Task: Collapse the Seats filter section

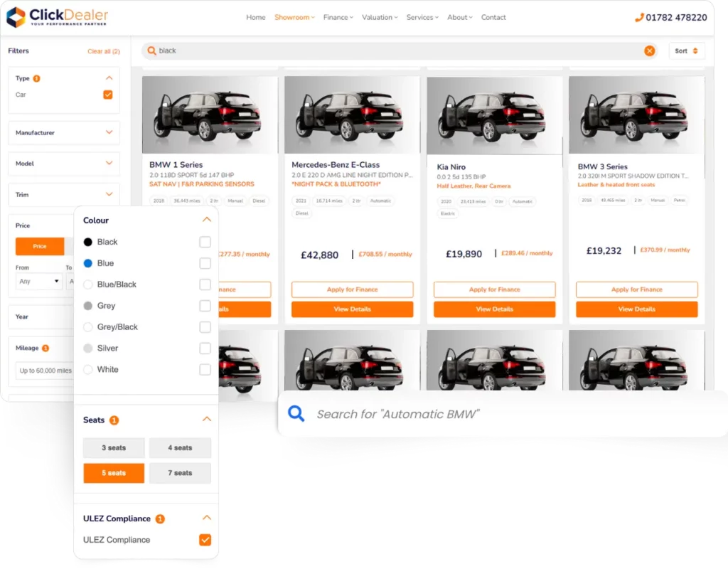Action: [207, 419]
